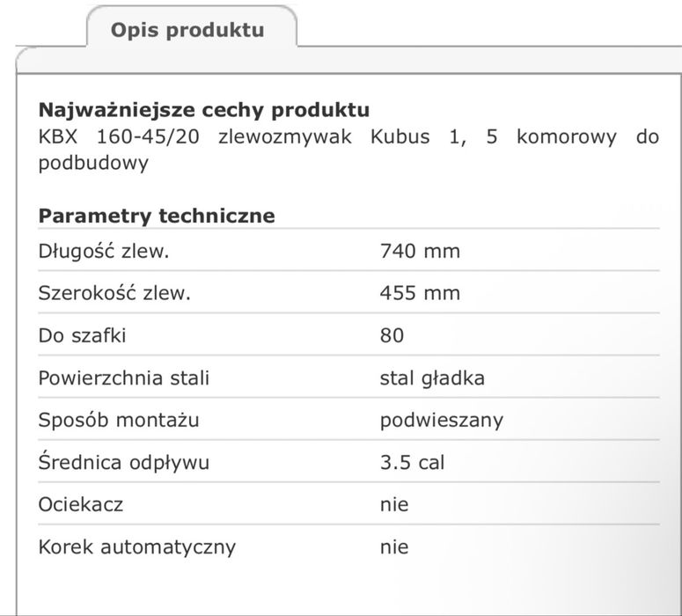Click the KBX 160-45/20 zlewozmywak description text
The height and width of the screenshot is (616, 682).
pos(348,150)
